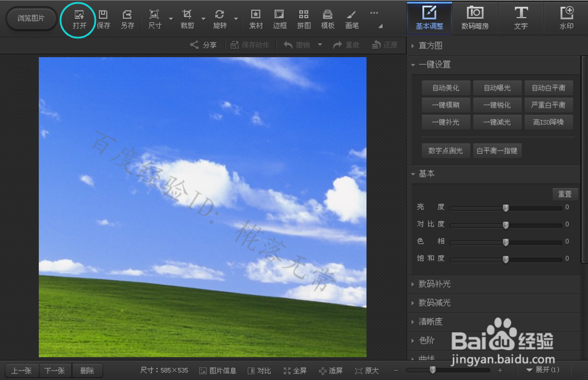This screenshot has height=380, width=588.
Task: Go to previous image with 上一张
Action: point(22,371)
